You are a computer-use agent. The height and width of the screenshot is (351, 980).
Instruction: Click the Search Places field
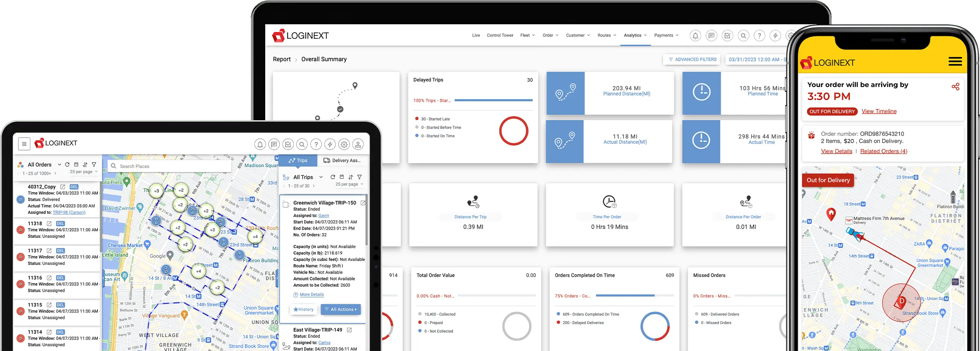point(169,166)
